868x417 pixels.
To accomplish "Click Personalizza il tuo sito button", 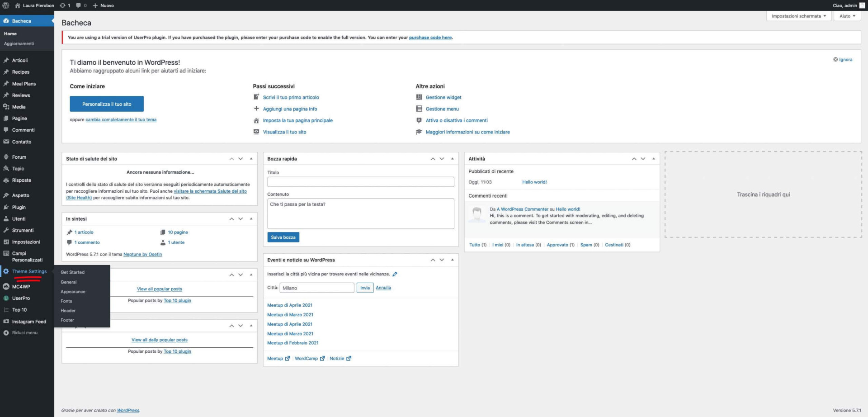I will pos(107,104).
